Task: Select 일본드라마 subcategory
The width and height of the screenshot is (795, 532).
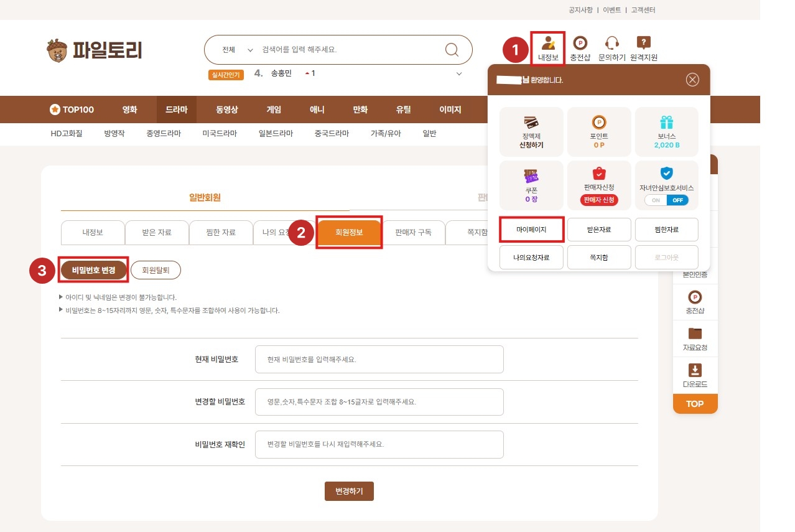Action: 276,133
